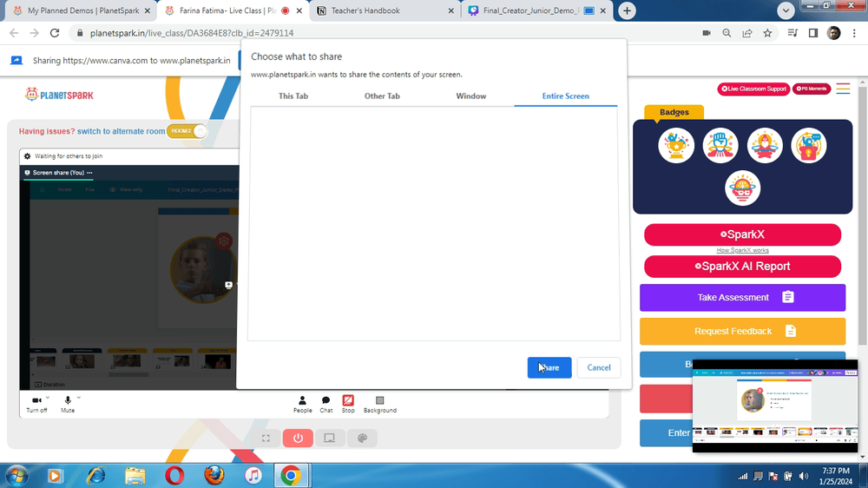Click Take Assessment button
The width and height of the screenshot is (868, 488).
click(742, 298)
